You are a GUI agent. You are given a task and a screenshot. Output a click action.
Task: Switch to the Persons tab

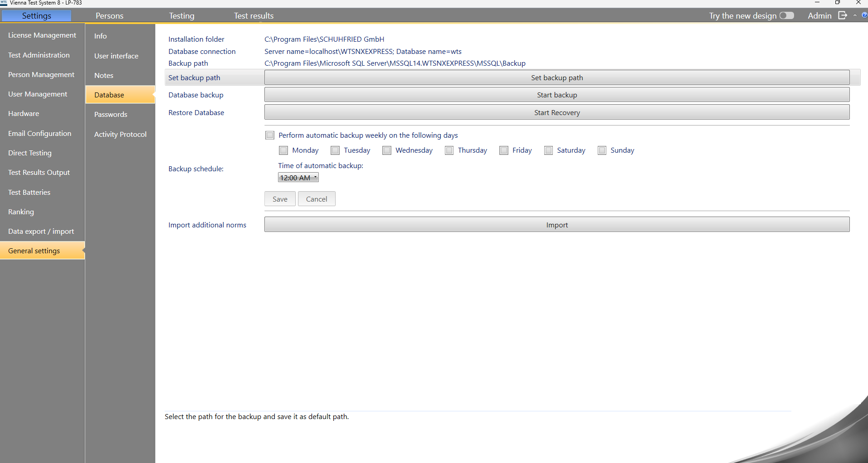[109, 16]
